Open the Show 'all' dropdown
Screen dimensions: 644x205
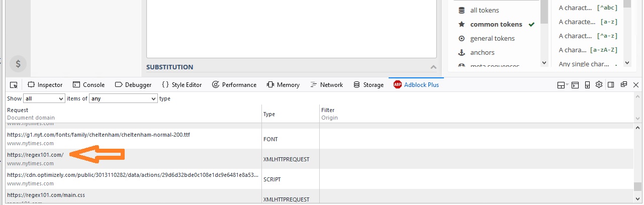44,98
